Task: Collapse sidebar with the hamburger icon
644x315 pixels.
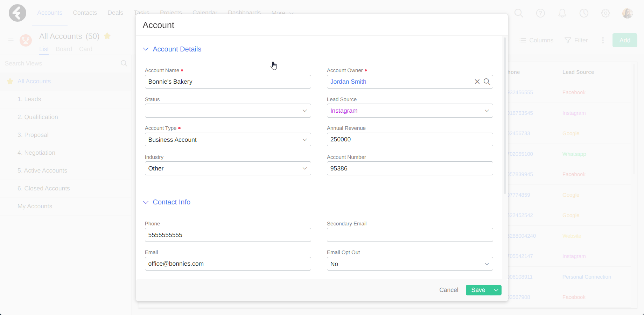Action: coord(11,41)
